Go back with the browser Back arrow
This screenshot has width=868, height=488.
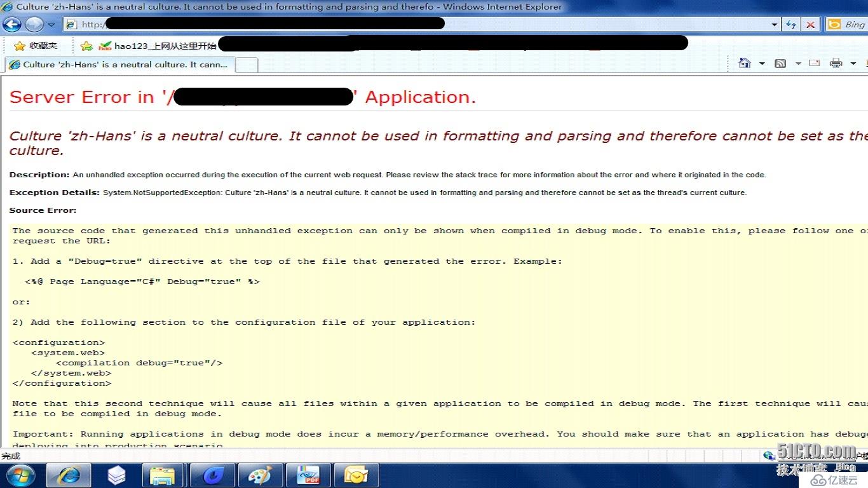click(12, 25)
